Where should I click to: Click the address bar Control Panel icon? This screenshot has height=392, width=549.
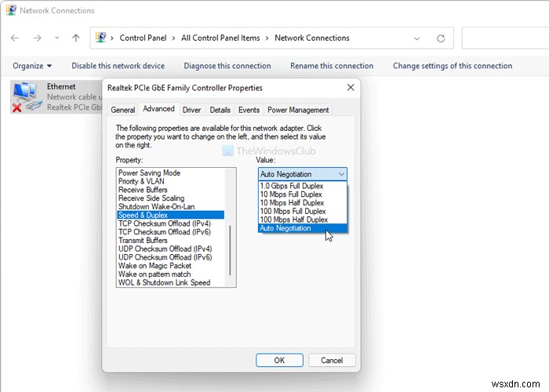(x=101, y=38)
